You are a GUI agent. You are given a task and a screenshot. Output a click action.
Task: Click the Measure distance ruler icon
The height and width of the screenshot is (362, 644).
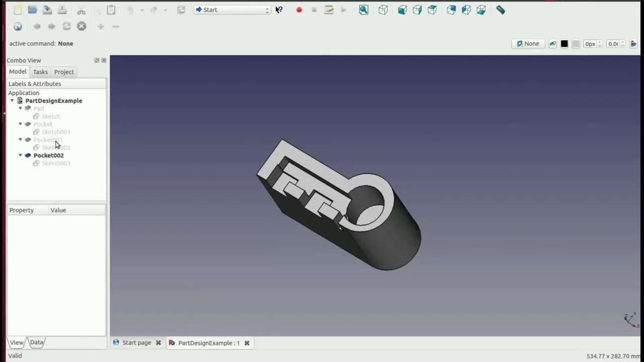pyautogui.click(x=500, y=10)
